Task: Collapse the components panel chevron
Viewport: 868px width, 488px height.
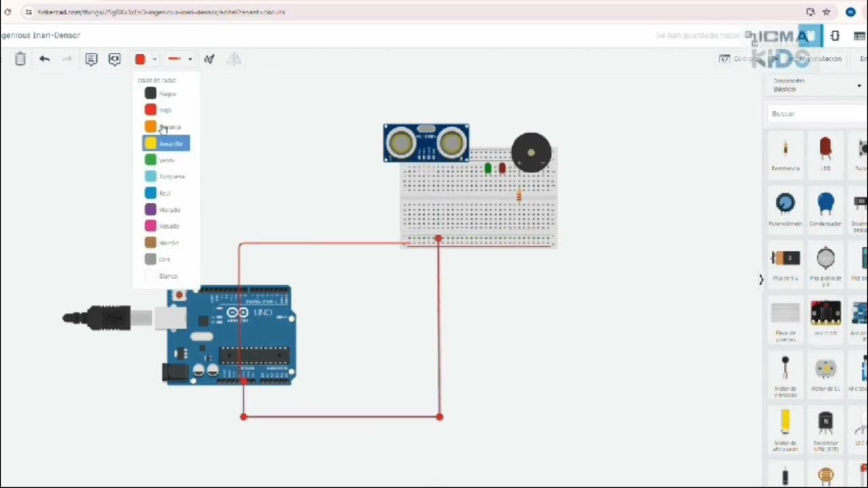Action: coord(761,279)
